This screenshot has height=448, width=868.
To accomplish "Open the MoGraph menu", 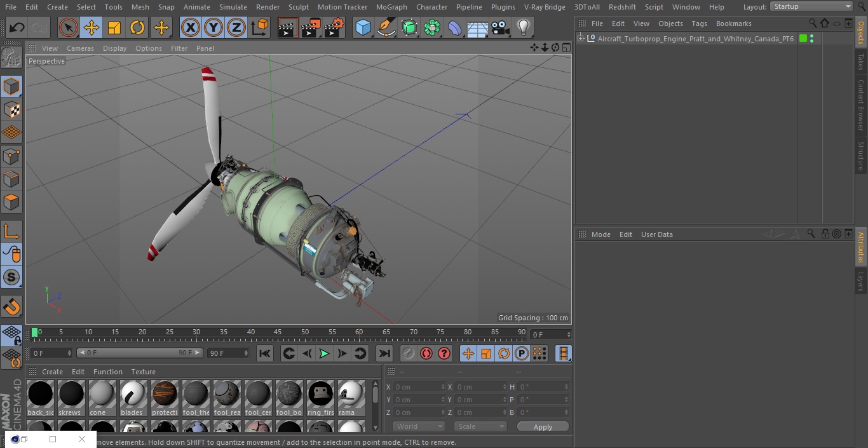I will (391, 7).
